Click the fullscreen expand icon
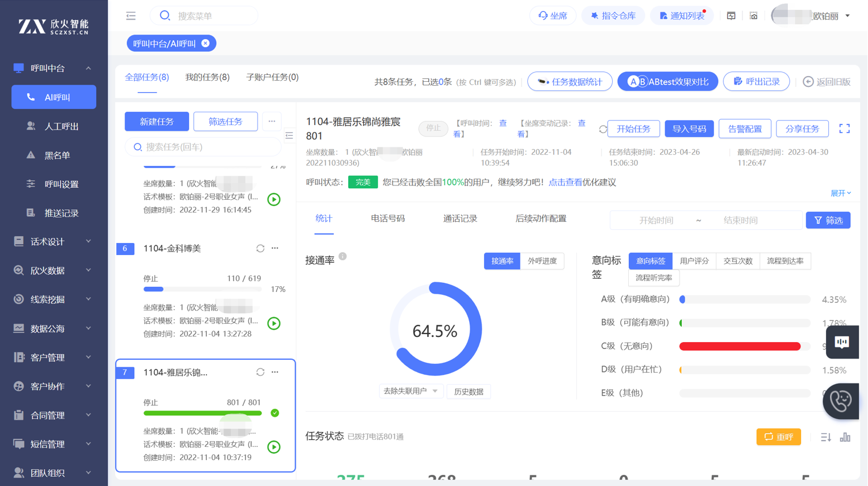The width and height of the screenshot is (868, 486). point(844,129)
